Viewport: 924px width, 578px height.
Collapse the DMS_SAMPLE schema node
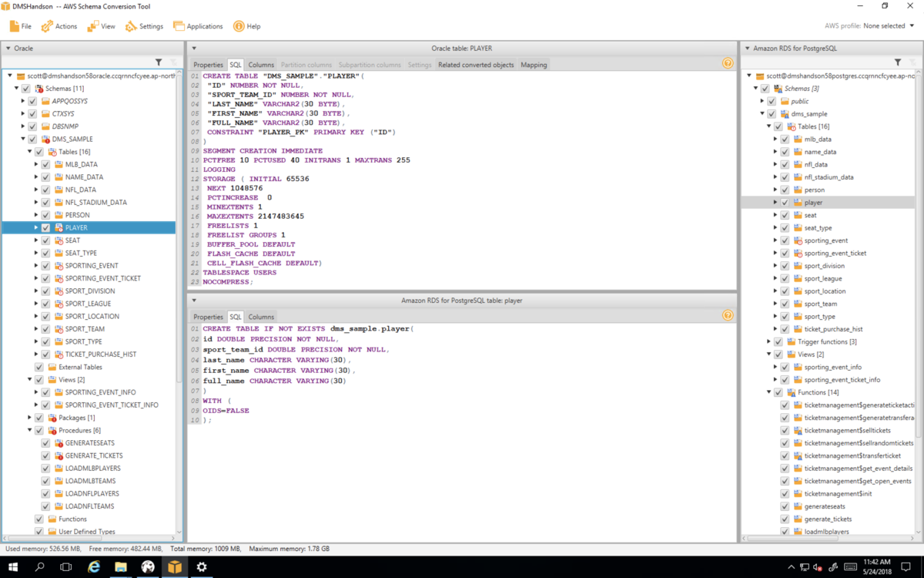tap(23, 139)
